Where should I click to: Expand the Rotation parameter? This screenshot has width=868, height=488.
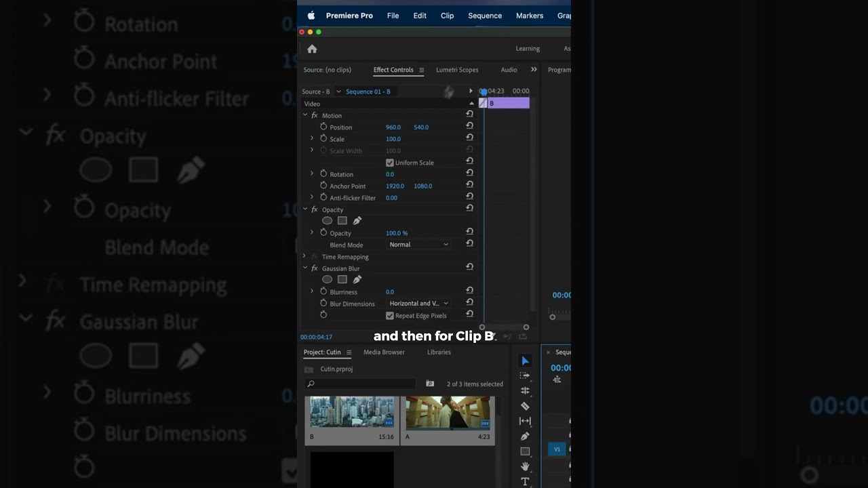tap(312, 174)
